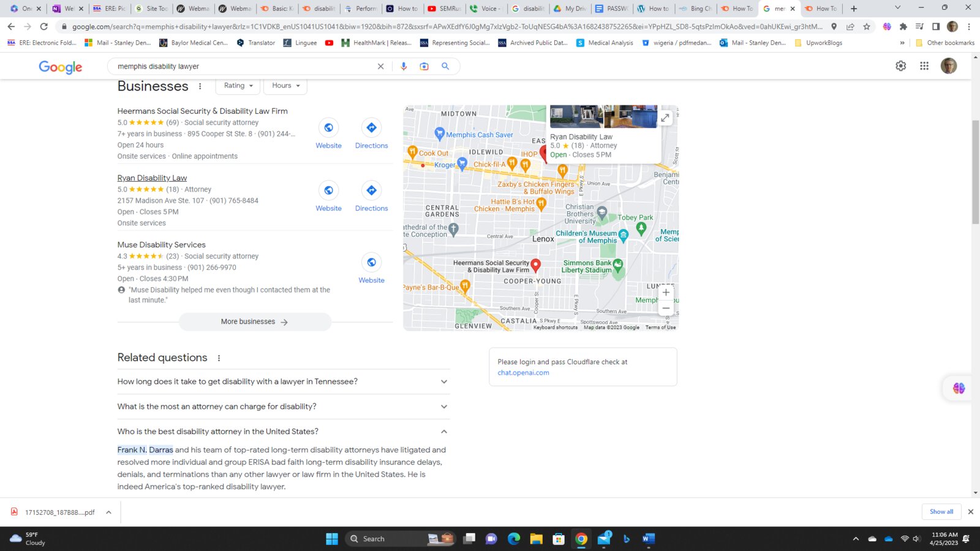Zoom out on the map
Viewport: 980px width, 551px height.
tap(666, 308)
